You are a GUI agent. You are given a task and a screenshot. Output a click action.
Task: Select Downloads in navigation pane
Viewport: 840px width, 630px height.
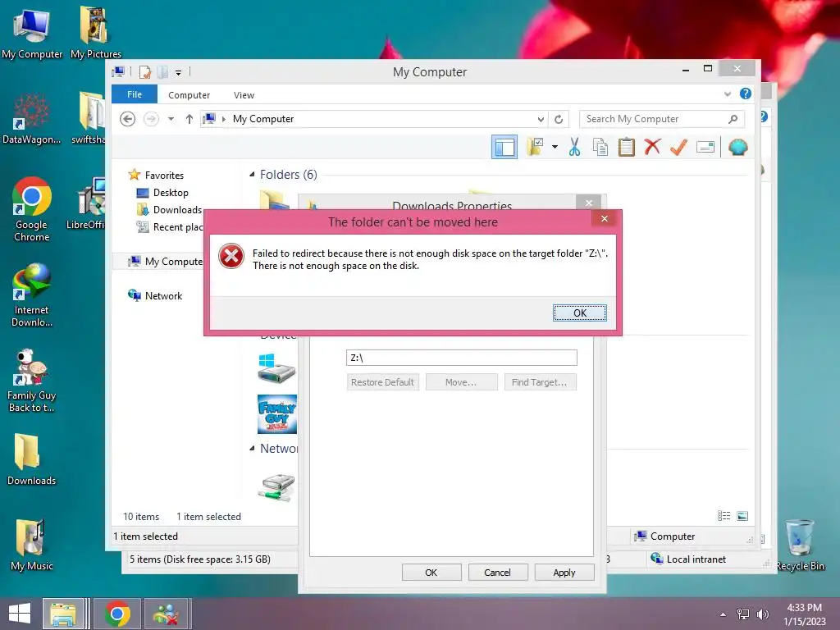click(x=169, y=209)
